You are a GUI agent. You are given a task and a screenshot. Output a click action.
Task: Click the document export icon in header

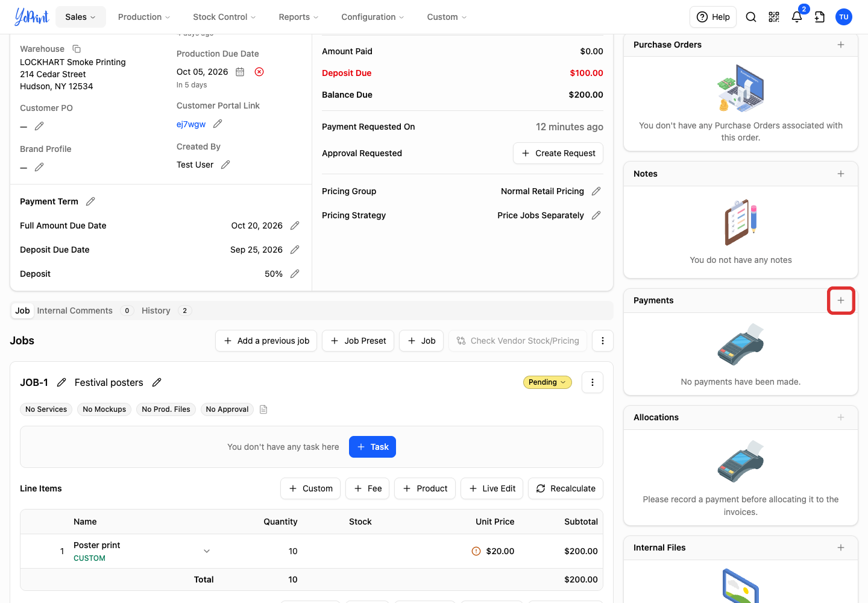pyautogui.click(x=820, y=17)
